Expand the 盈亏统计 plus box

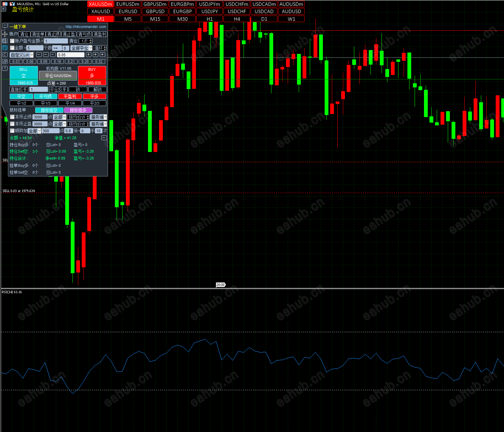(3, 9)
